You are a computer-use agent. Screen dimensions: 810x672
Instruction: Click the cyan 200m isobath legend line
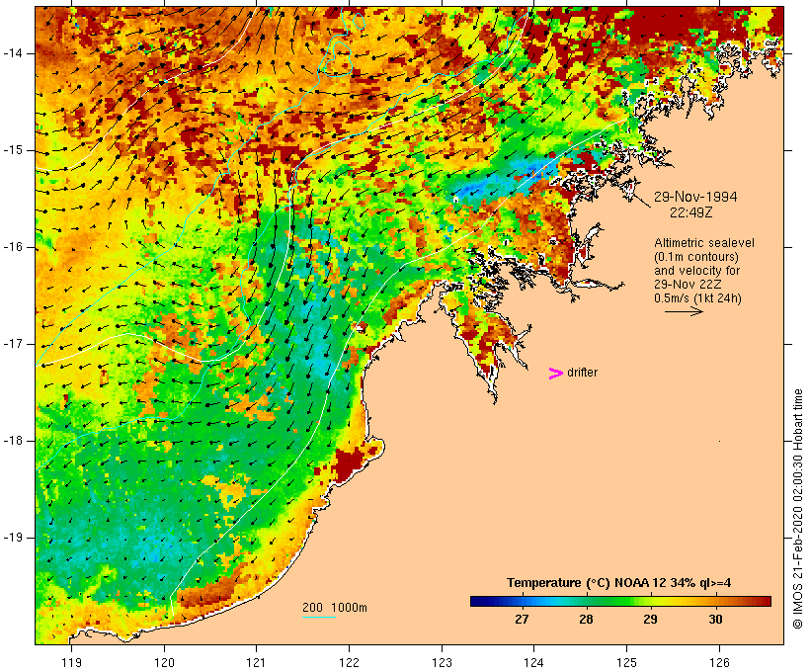(319, 617)
